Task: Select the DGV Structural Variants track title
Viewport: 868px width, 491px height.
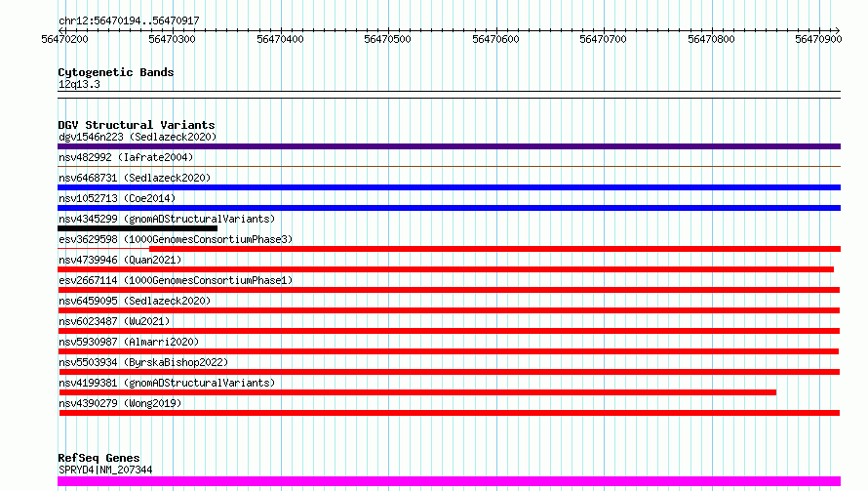Action: (x=137, y=125)
